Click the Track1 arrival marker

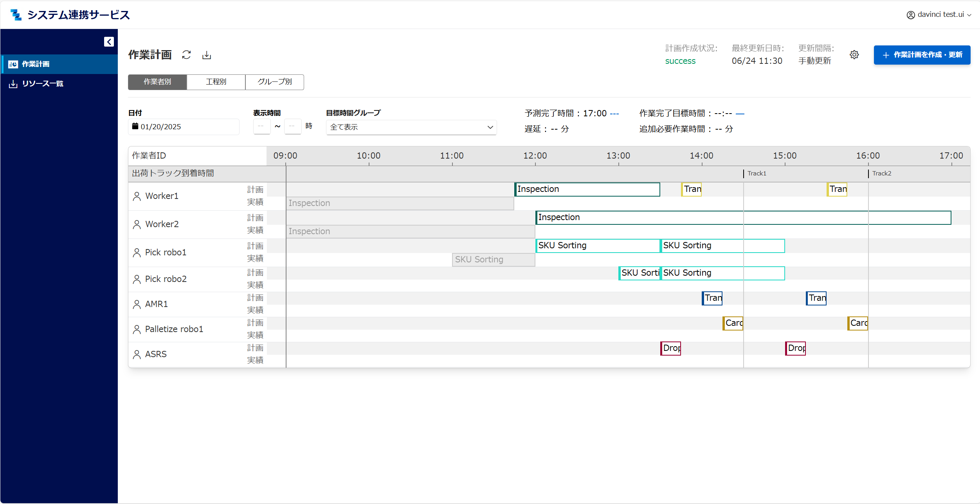[755, 173]
